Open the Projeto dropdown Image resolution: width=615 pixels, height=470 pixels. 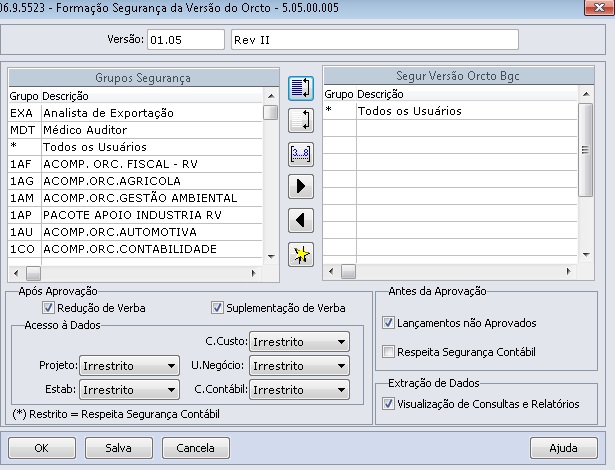tap(129, 366)
